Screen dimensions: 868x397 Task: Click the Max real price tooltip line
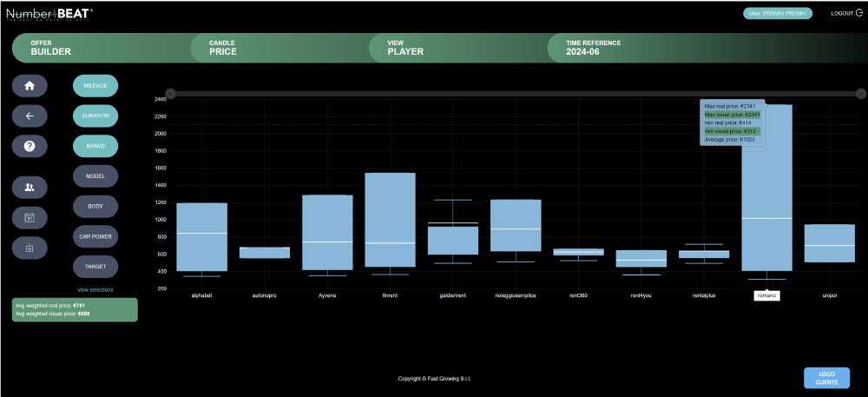[730, 106]
